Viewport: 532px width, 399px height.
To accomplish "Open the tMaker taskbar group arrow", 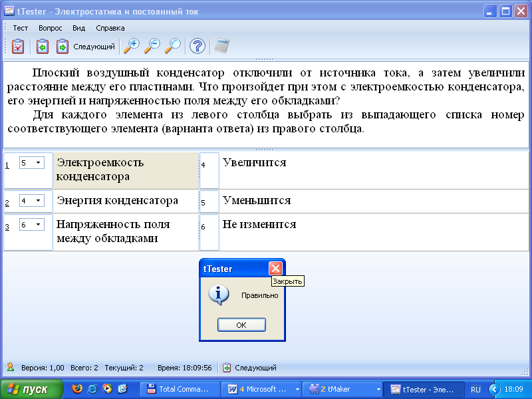I will (378, 389).
